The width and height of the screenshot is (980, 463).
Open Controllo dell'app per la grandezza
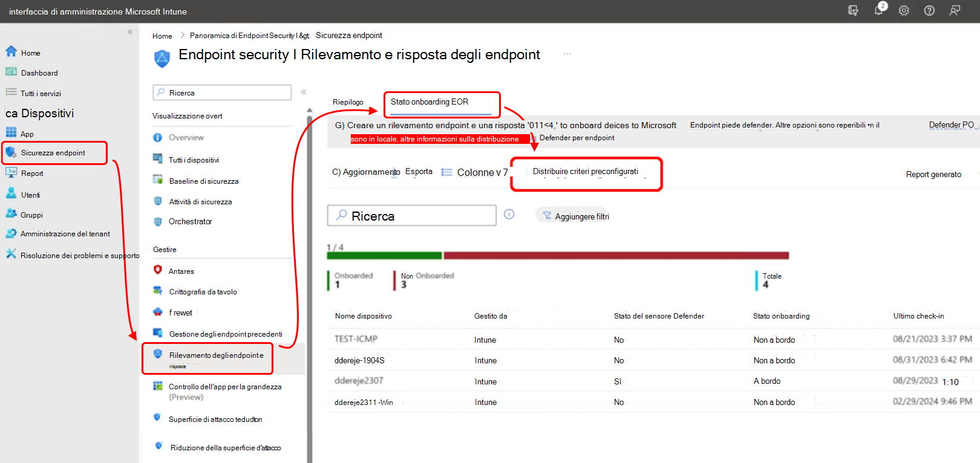coord(224,391)
